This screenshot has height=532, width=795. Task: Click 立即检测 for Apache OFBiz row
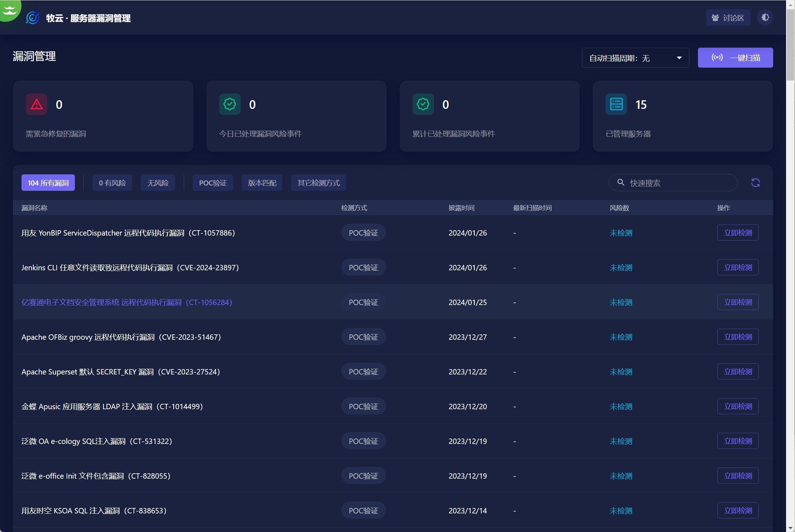[x=738, y=337]
